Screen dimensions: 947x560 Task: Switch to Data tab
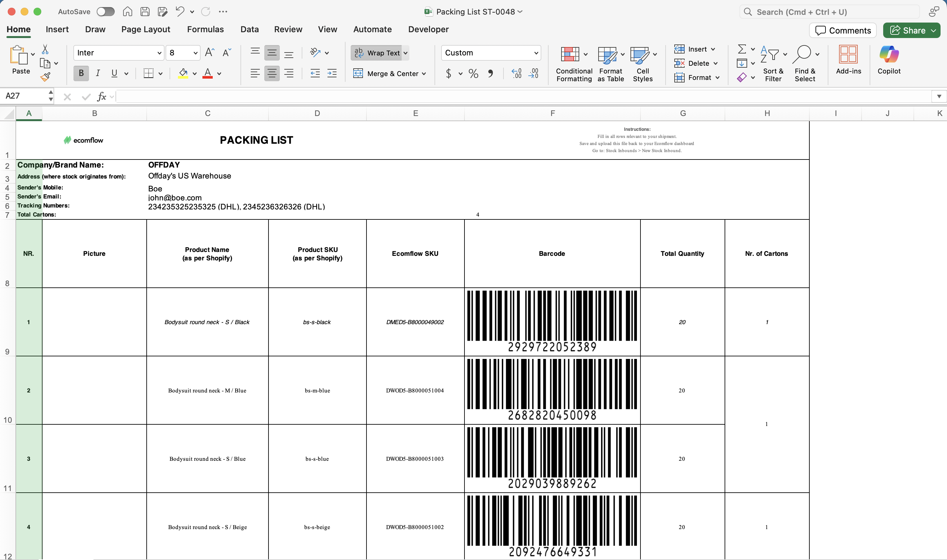249,29
